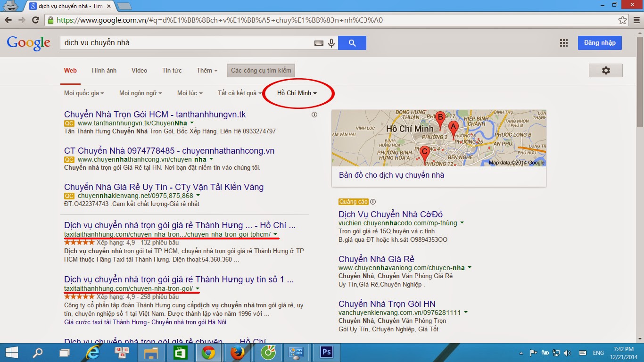Expand arrow beside chuyennhathanhcong.vn URL
Image resolution: width=644 pixels, height=362 pixels.
(211, 160)
